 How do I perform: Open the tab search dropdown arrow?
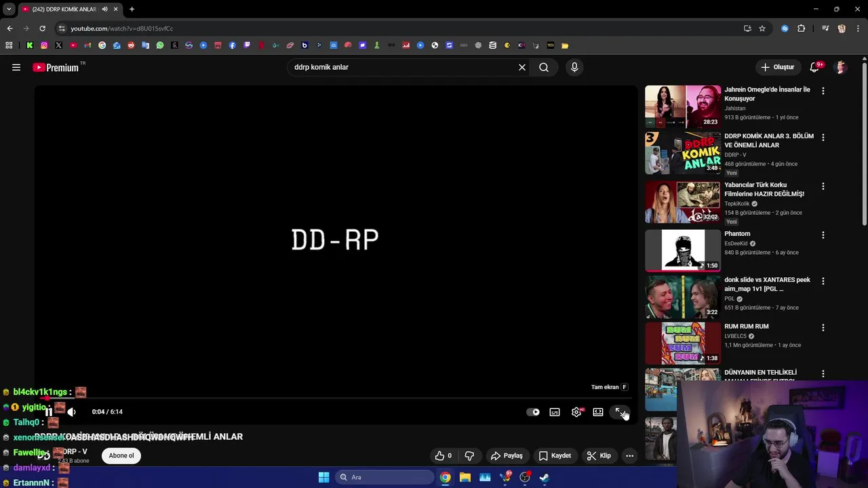(9, 9)
